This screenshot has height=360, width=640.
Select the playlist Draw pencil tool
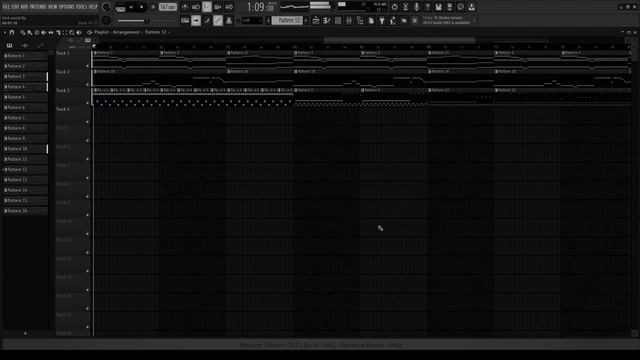click(x=22, y=32)
